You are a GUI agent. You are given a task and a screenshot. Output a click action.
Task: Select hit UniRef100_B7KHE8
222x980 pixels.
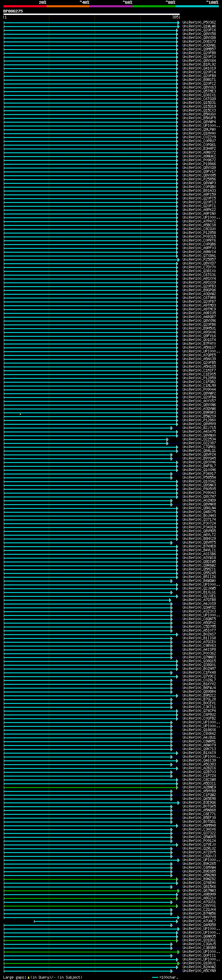pos(199,546)
